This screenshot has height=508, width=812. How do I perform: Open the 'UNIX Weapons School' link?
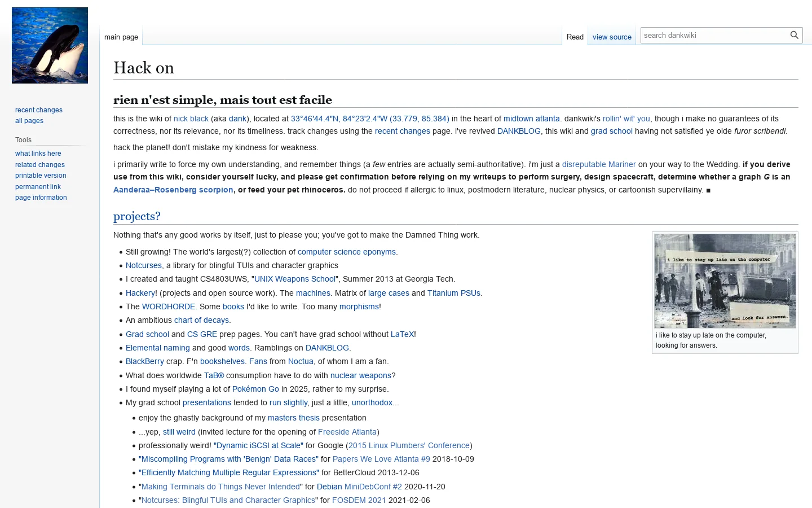295,279
